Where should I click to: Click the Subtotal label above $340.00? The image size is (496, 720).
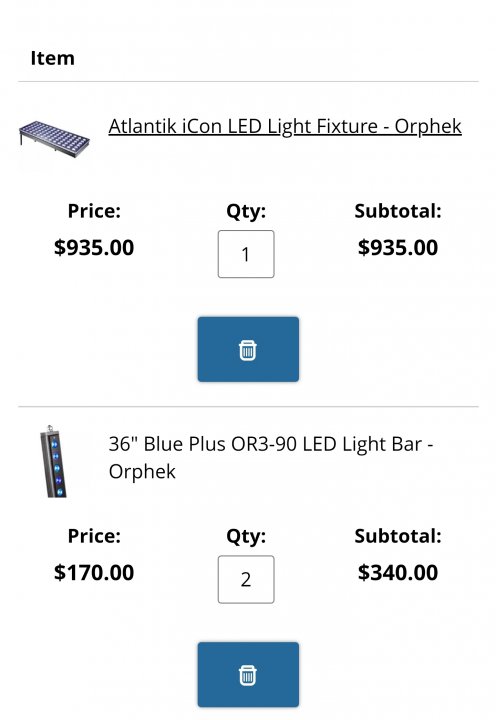click(x=398, y=536)
